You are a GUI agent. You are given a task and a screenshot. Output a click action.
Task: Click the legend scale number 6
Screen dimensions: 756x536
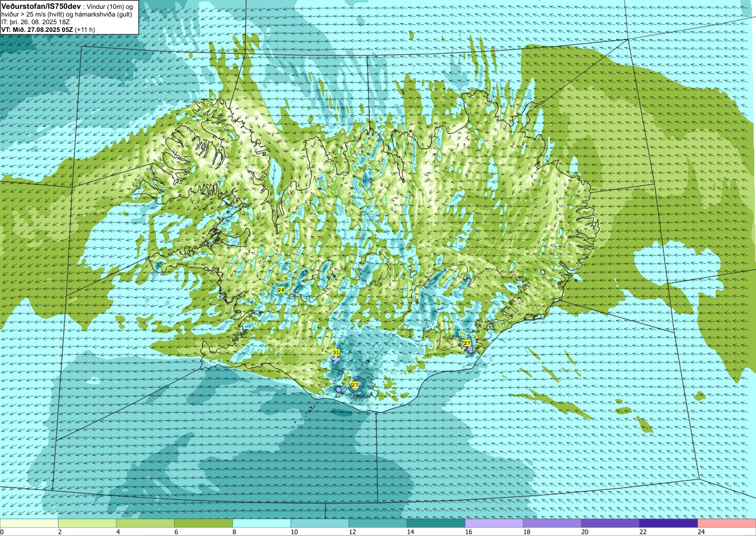coord(175,532)
